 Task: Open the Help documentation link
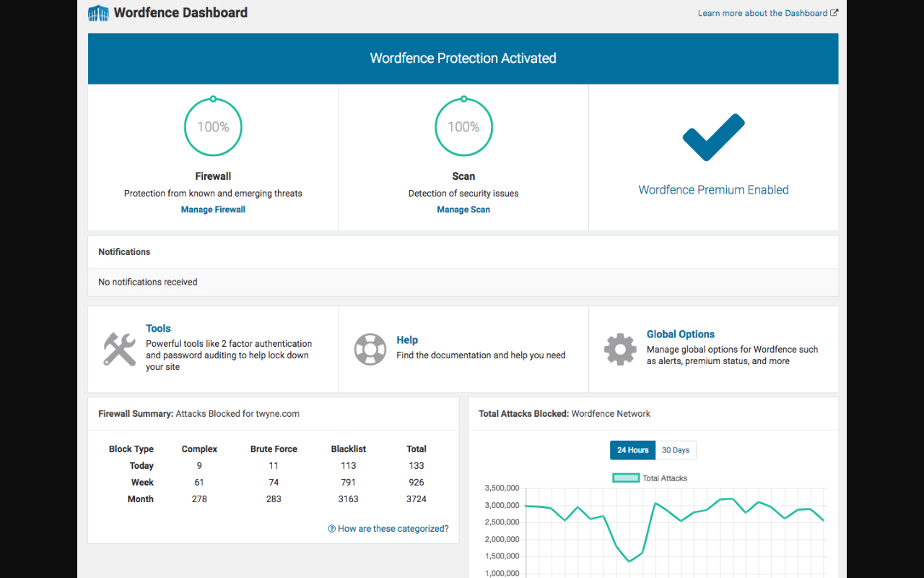coord(407,340)
